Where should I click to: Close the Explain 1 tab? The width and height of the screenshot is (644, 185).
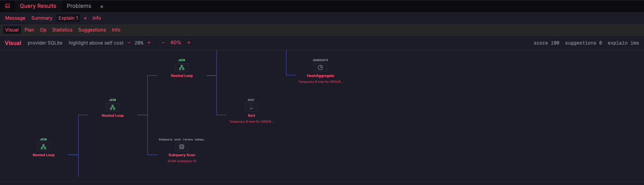(85, 18)
